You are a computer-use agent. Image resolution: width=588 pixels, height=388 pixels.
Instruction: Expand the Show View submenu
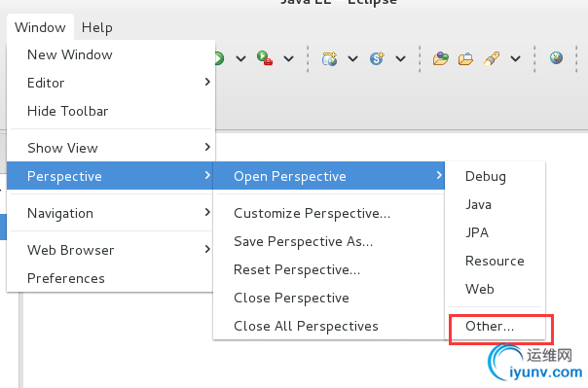111,148
